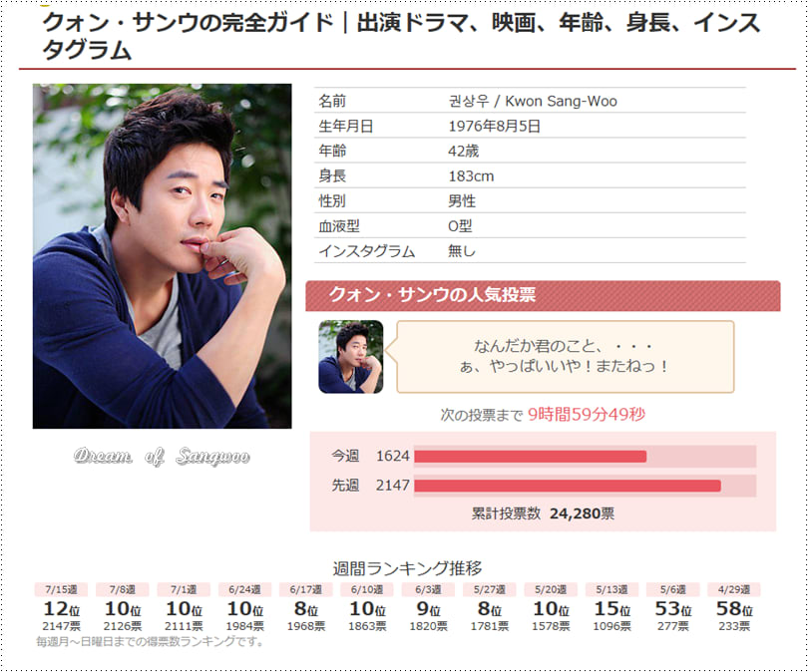Screen dimensions: 808x672
Task: Click the 2126票 vote count
Action: pos(123,627)
